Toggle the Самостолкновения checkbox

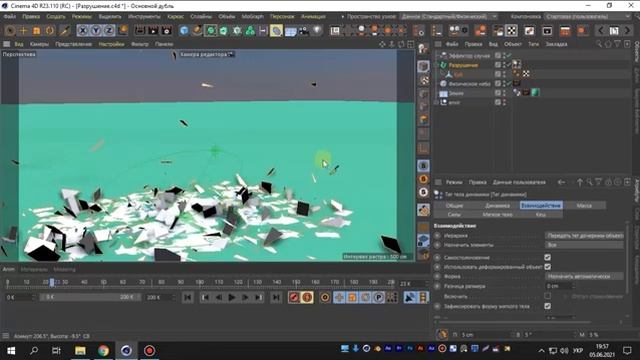point(547,257)
